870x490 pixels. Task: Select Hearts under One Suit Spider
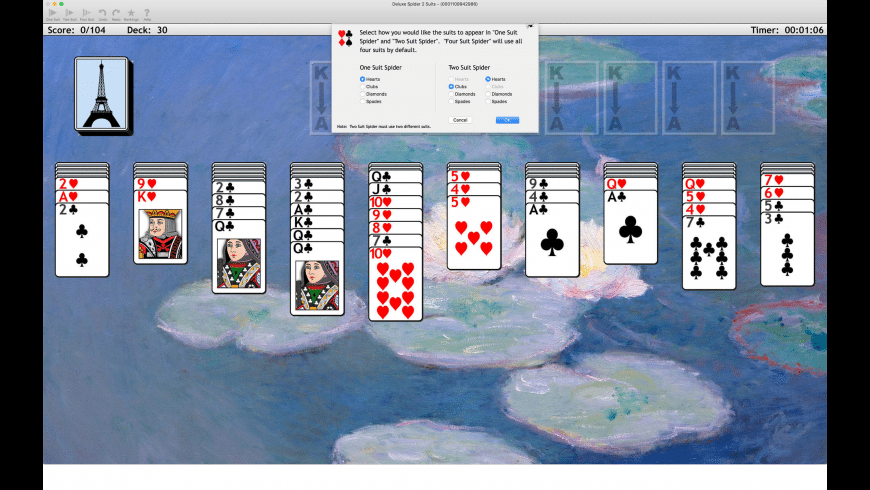click(370, 79)
